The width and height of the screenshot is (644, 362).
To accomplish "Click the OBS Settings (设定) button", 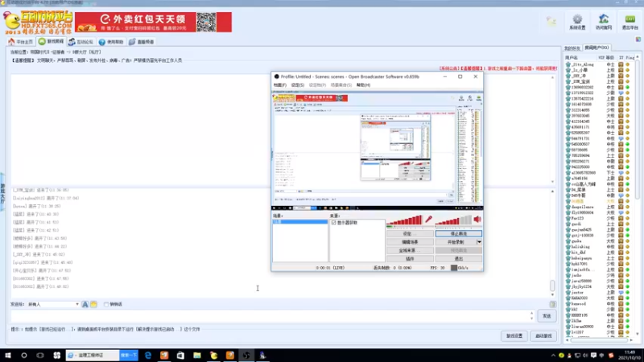I will tap(410, 233).
